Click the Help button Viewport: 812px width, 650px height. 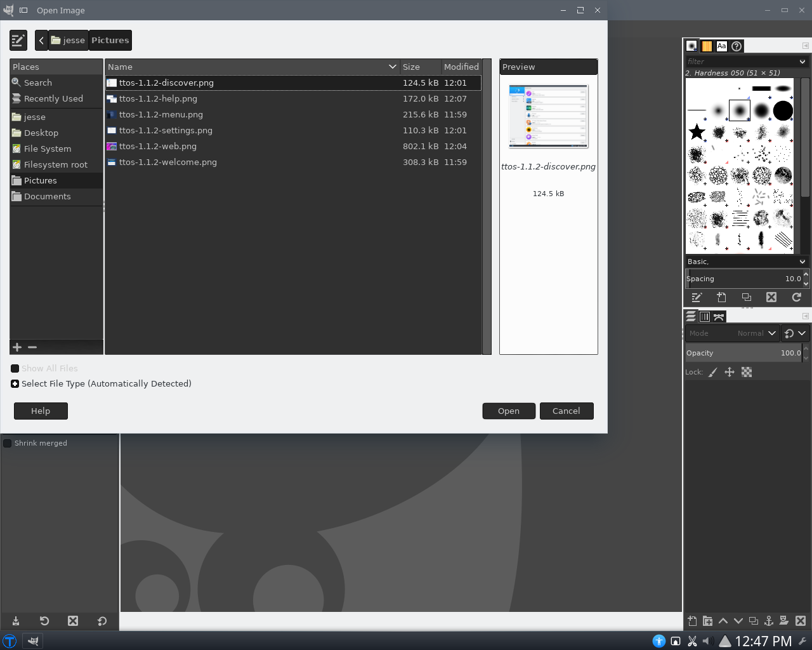click(41, 411)
